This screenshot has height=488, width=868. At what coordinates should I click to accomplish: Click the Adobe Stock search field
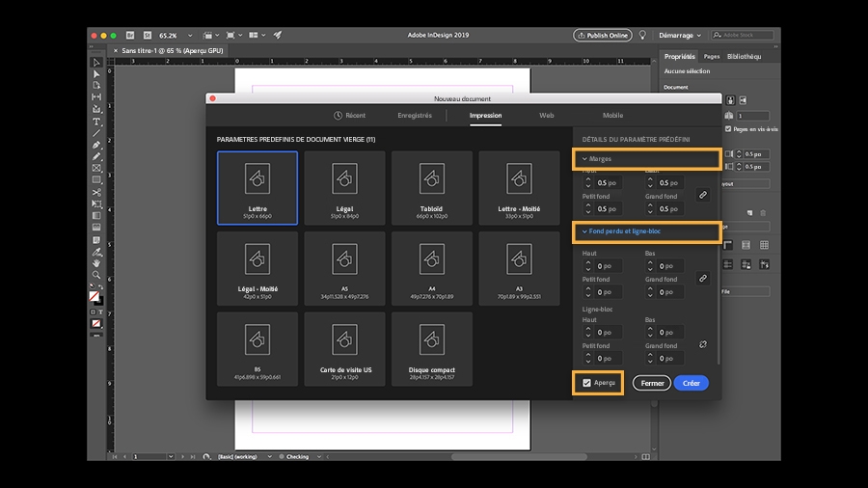click(x=743, y=36)
